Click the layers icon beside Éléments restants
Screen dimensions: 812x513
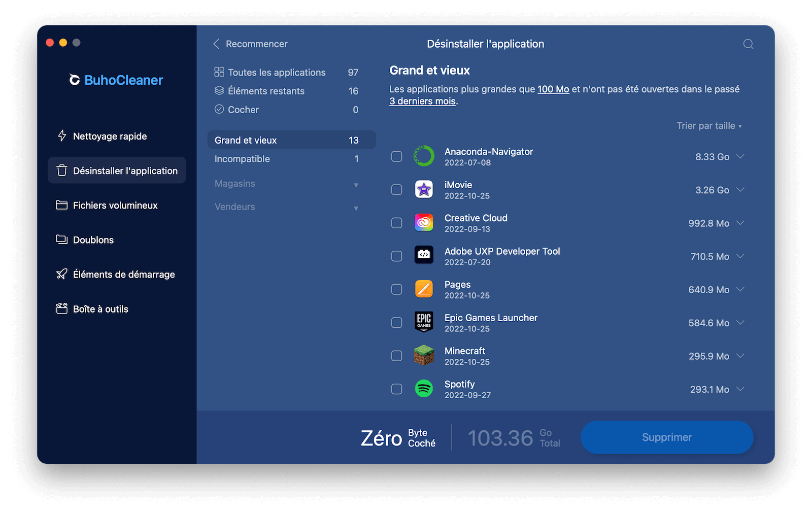[219, 91]
